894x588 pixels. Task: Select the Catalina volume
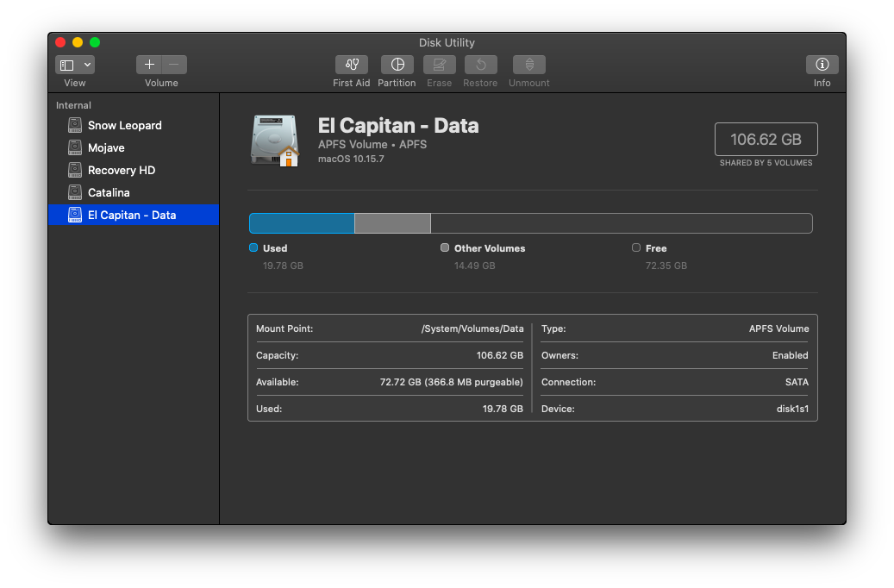(134, 192)
